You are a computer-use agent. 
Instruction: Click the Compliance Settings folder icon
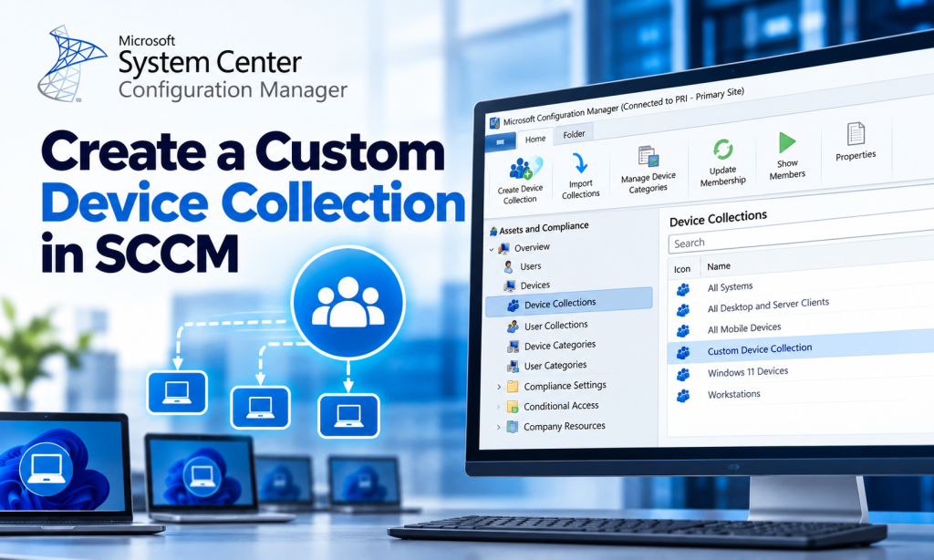[513, 387]
